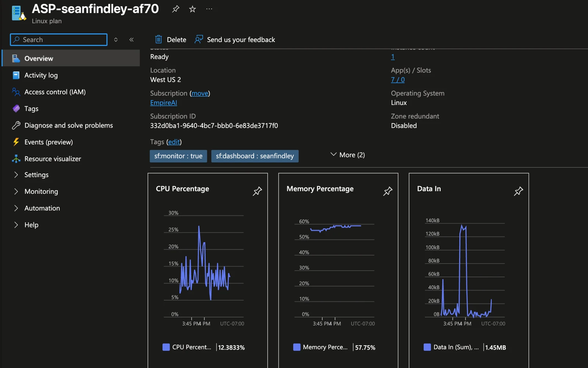
Task: Click the Ready status value
Action: pos(159,57)
